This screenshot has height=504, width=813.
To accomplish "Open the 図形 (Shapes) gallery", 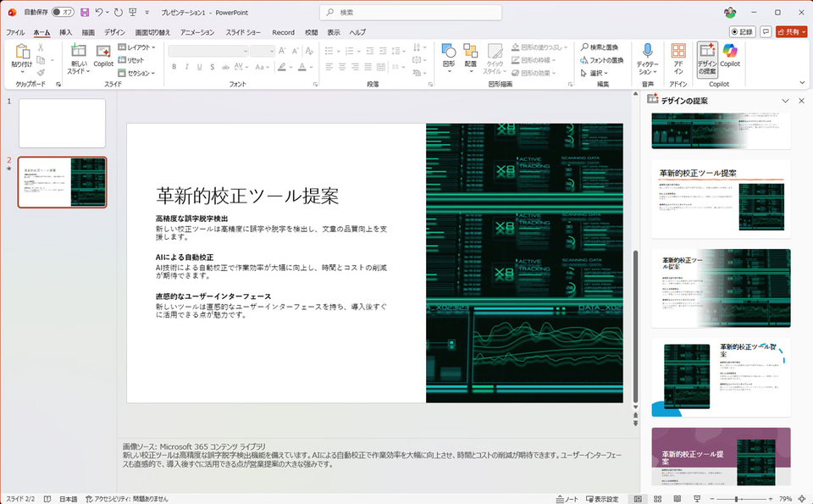I will click(x=449, y=58).
